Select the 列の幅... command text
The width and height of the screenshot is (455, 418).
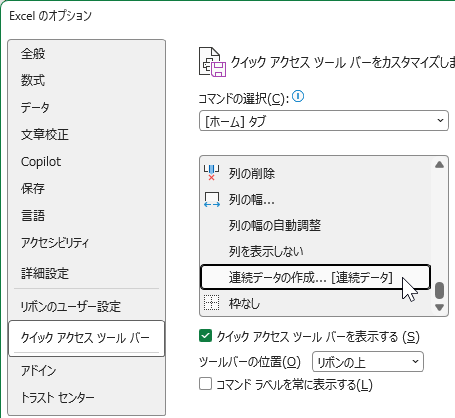pos(252,200)
